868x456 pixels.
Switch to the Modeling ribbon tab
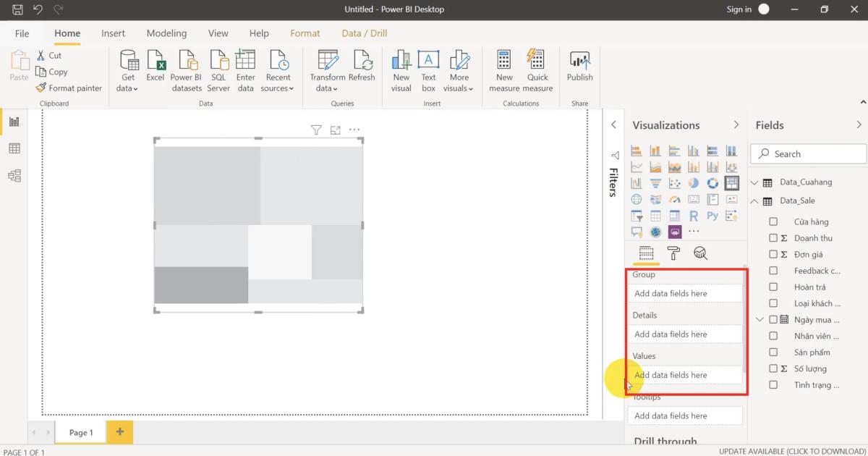166,33
